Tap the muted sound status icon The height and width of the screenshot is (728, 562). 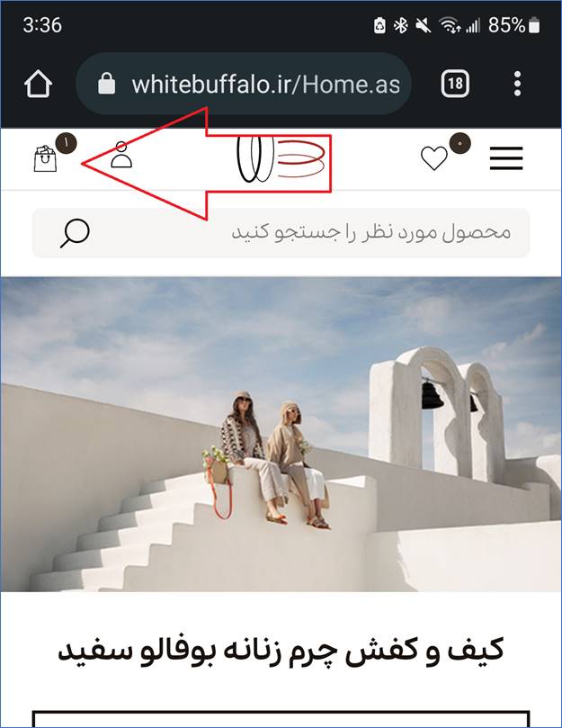[423, 25]
